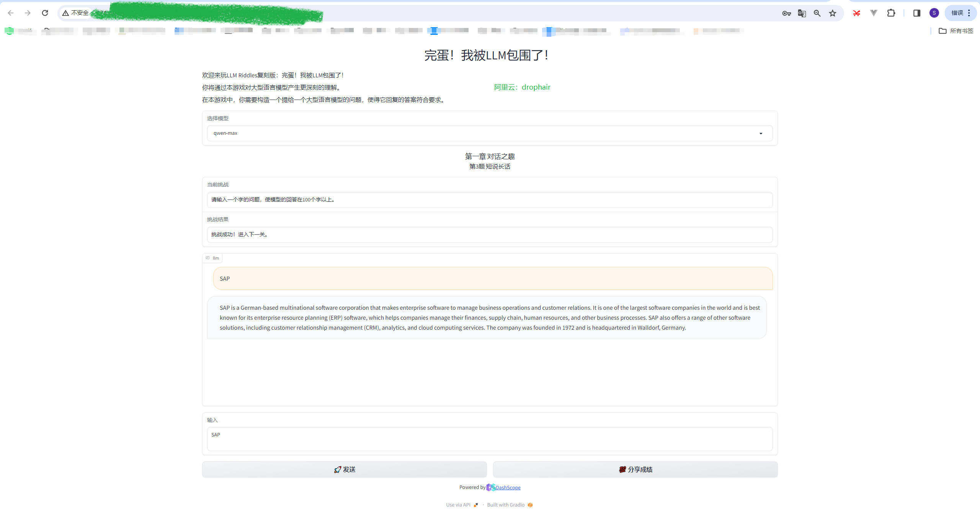Toggle the browser side panel icon
Viewport: 980px width, 515px height.
point(916,13)
